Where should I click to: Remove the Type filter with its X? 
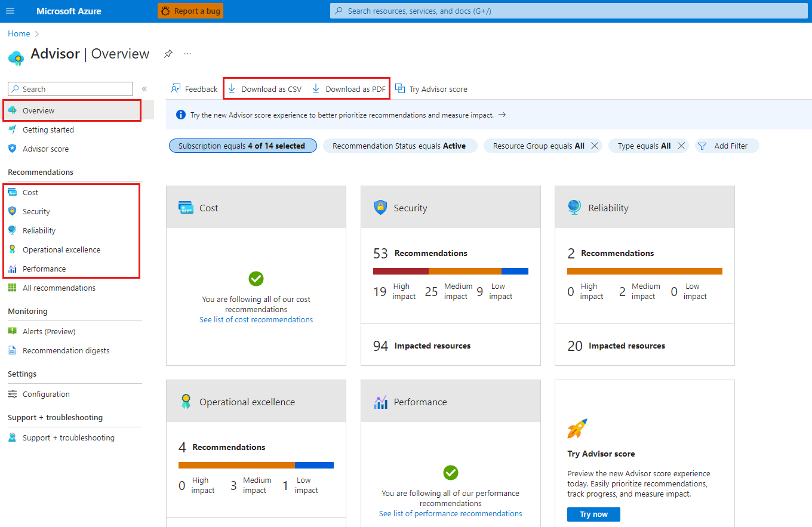[x=681, y=146]
